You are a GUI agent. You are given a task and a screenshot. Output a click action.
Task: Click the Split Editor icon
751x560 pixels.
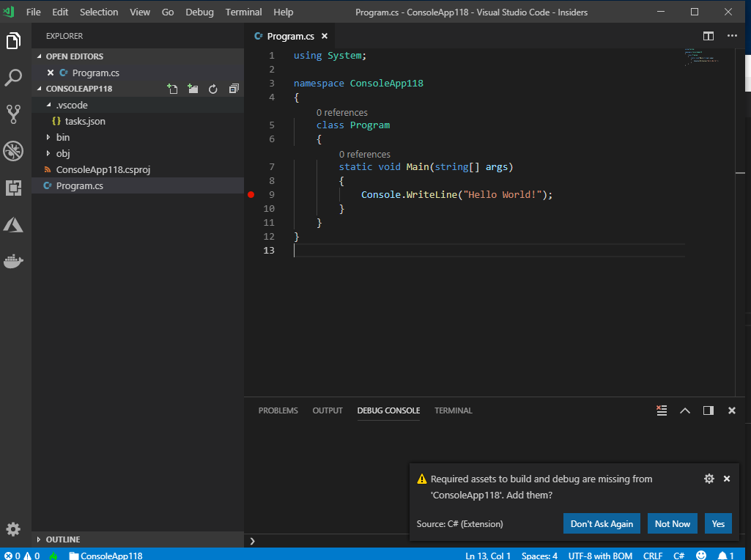(708, 35)
